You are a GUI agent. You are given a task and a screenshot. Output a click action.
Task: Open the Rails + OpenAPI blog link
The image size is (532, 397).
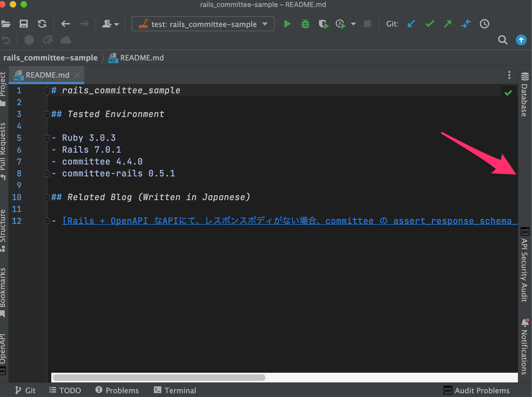click(290, 221)
